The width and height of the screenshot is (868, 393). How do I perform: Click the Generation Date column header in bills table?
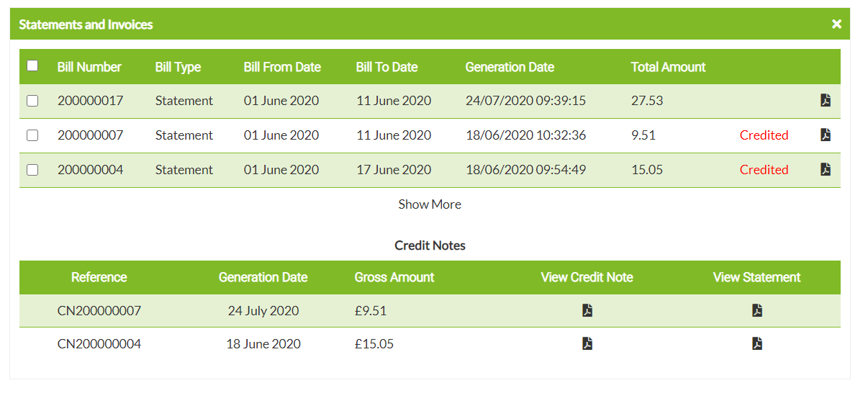pos(510,67)
